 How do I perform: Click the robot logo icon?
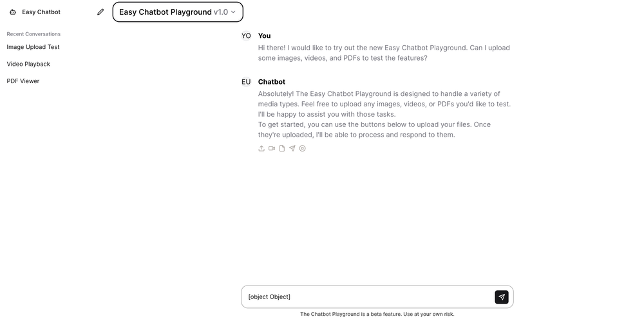[x=13, y=12]
